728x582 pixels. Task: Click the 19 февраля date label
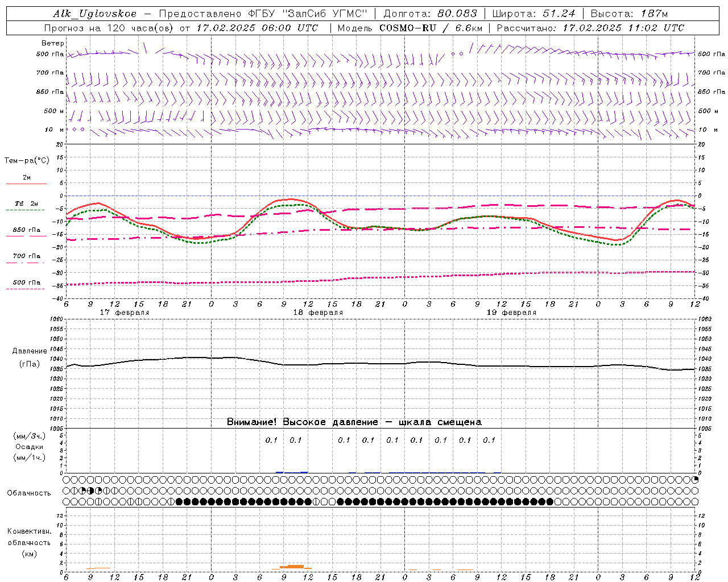(511, 313)
